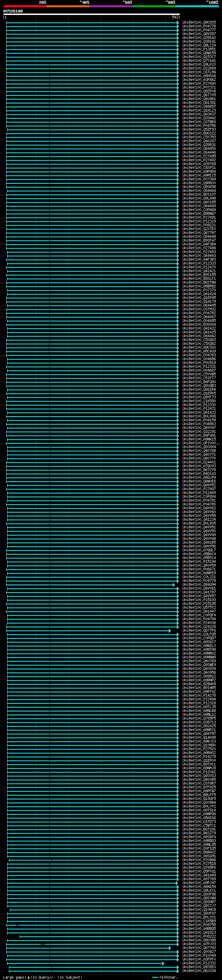Select hit UniRef100_Q6T705
The height and width of the screenshot is (980, 222).
click(199, 95)
